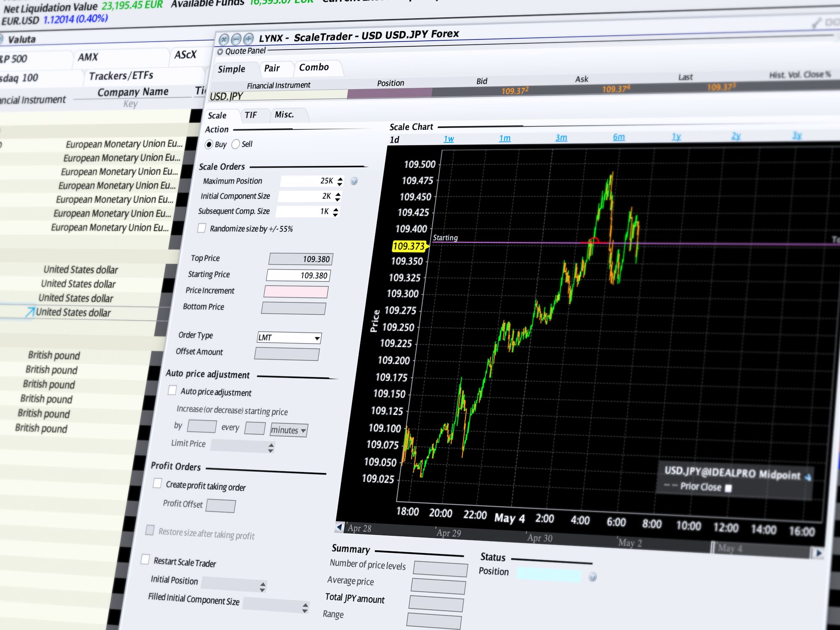This screenshot has height=630, width=840.
Task: Click the Company Name column header
Action: coord(133,92)
